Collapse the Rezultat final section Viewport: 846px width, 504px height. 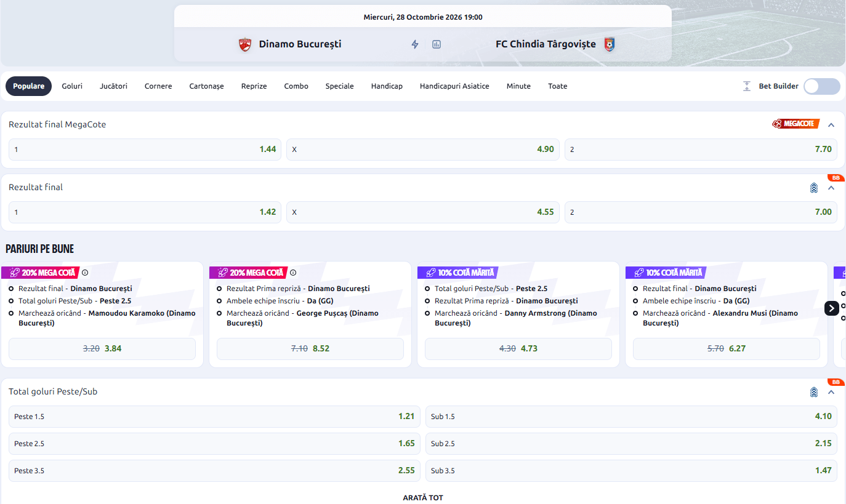(831, 188)
